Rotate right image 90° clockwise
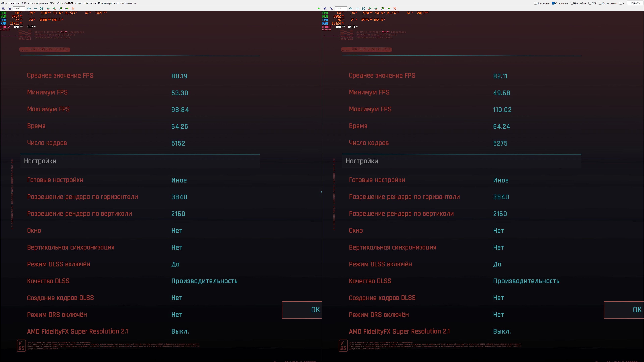This screenshot has height=362, width=644. [x=376, y=9]
